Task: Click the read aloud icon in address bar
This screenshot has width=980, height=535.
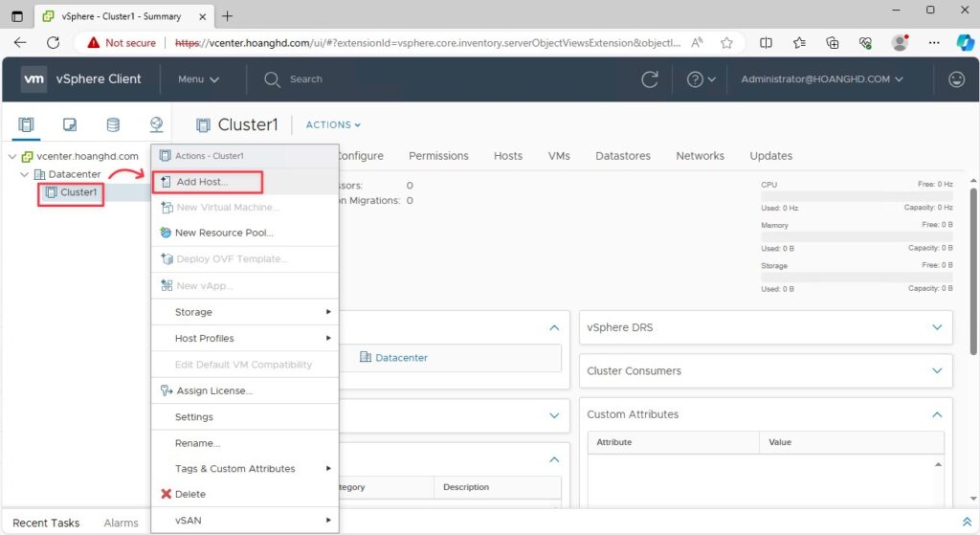Action: (697, 42)
